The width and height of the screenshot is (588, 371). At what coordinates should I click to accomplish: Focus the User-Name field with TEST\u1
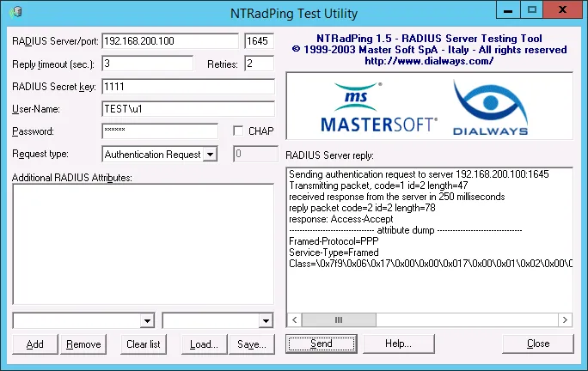(x=188, y=109)
